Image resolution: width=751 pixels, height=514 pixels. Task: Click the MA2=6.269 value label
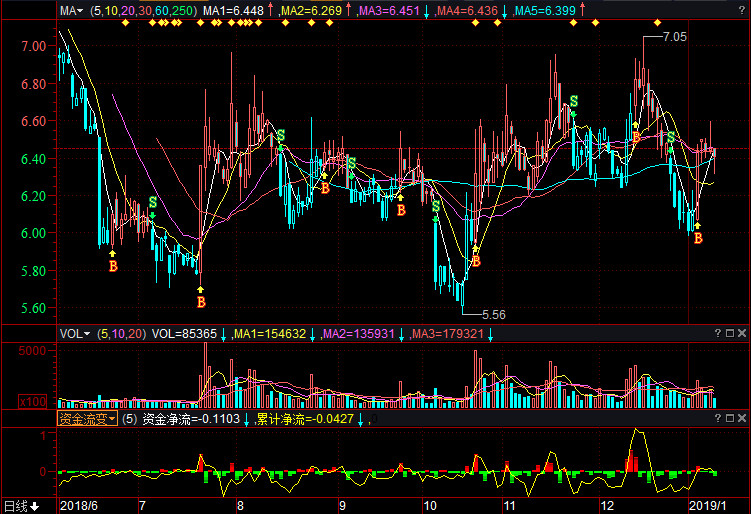click(x=311, y=11)
